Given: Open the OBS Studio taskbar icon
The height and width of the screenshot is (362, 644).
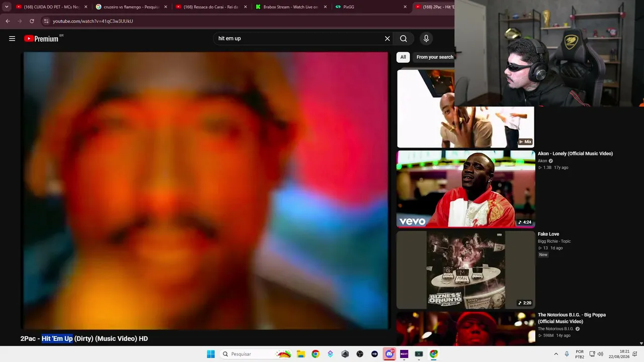Looking at the screenshot, I should [360, 354].
